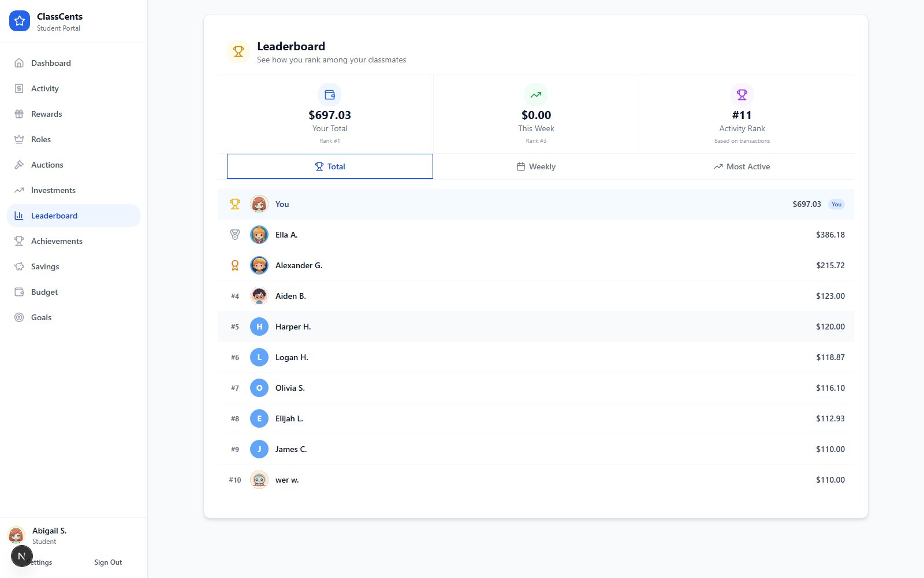924x578 pixels.
Task: Click the Abigail S. name in sidebar footer
Action: [x=49, y=531]
